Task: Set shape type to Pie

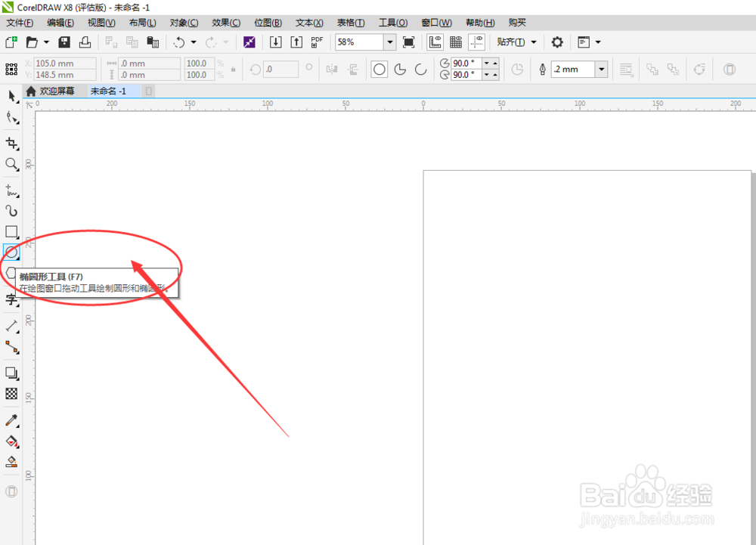Action: [400, 70]
